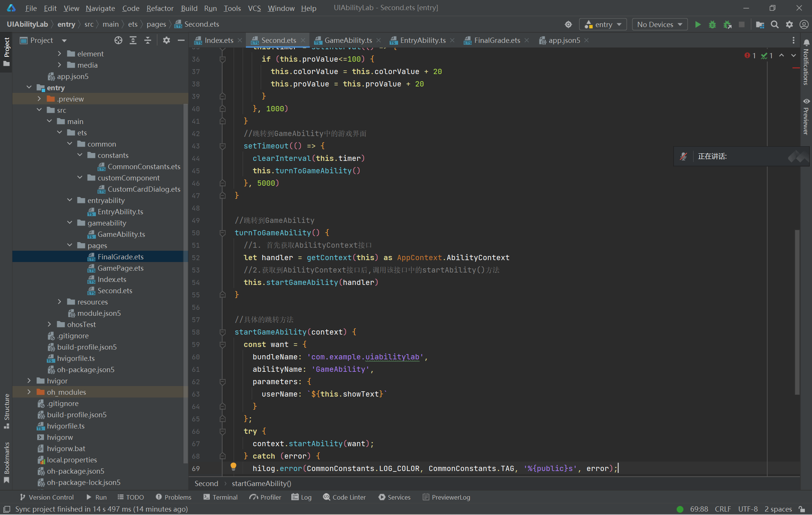Select CommonConstants.ets in project tree
Image resolution: width=812 pixels, height=515 pixels.
[x=144, y=167]
